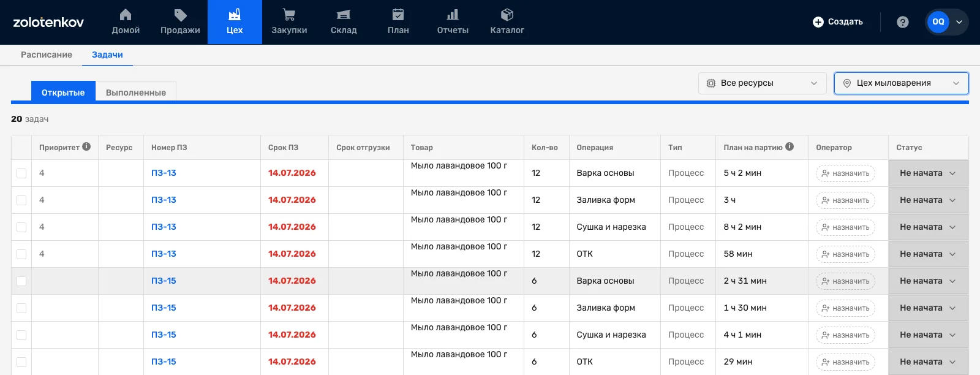Open the ПЗ-13 link in the Сушка и нарезка row
This screenshot has height=375, width=980.
pos(164,227)
